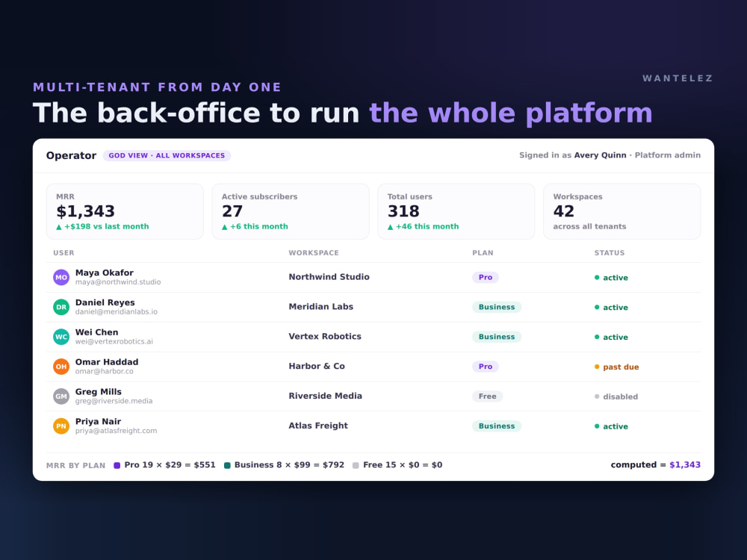
Task: Select the name Daniel Reyes
Action: tap(105, 302)
